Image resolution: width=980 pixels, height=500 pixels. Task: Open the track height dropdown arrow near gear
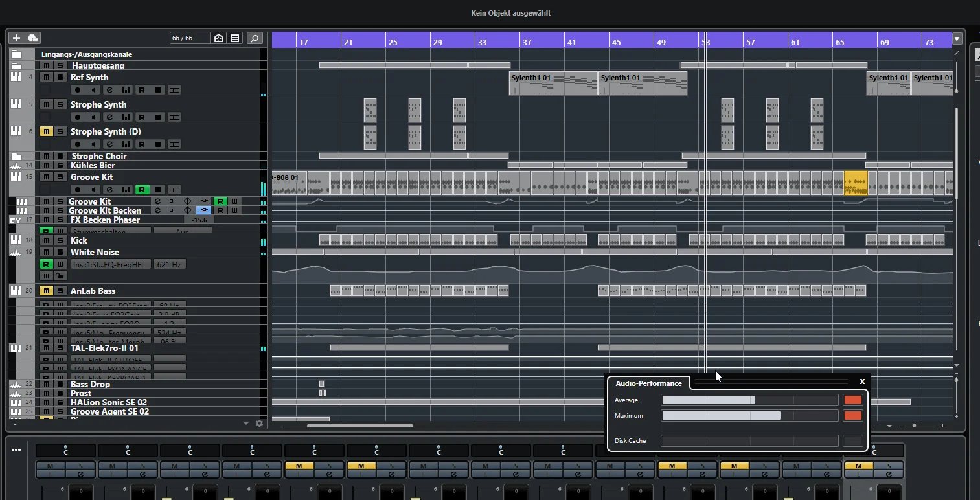coord(246,423)
